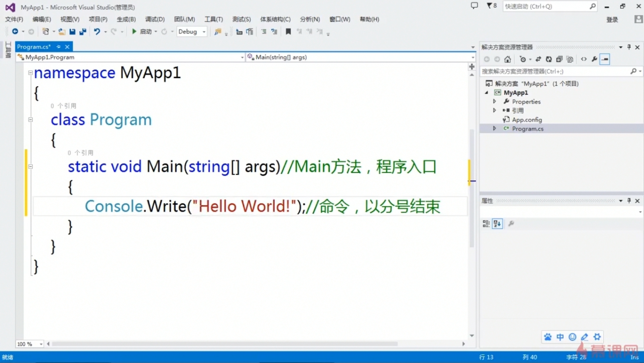Toggle auto-hide pin on Properties panel
Image resolution: width=644 pixels, height=363 pixels.
click(629, 201)
